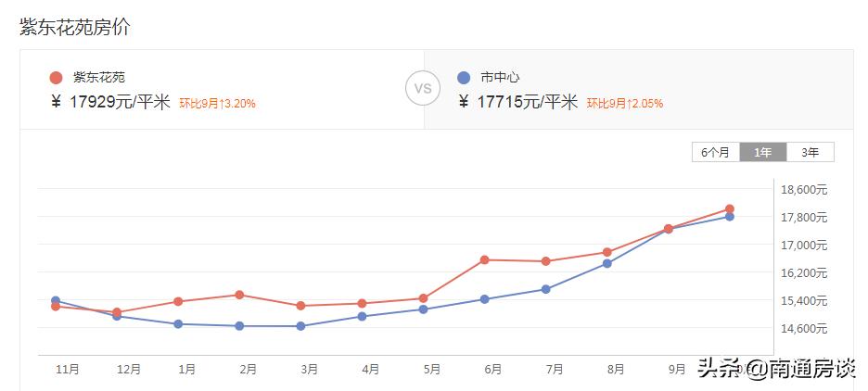Screen dimensions: 868x391
Task: Click the 5月 x-axis label
Action: pos(431,369)
